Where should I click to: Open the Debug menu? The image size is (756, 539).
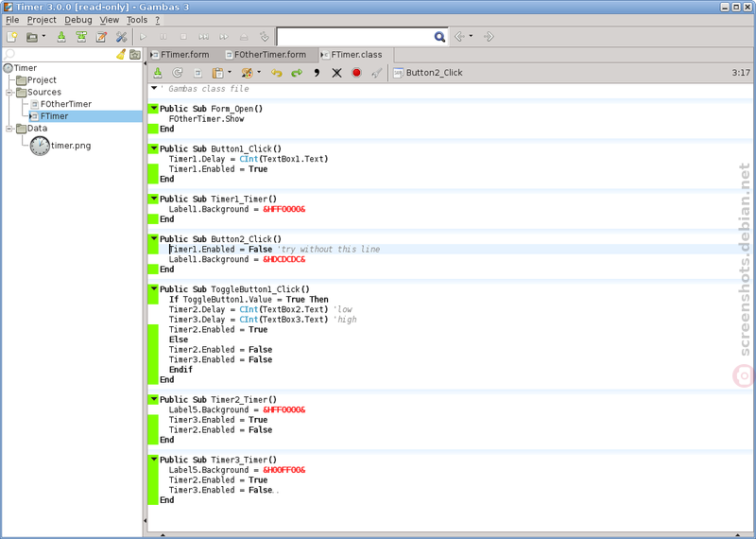coord(78,20)
